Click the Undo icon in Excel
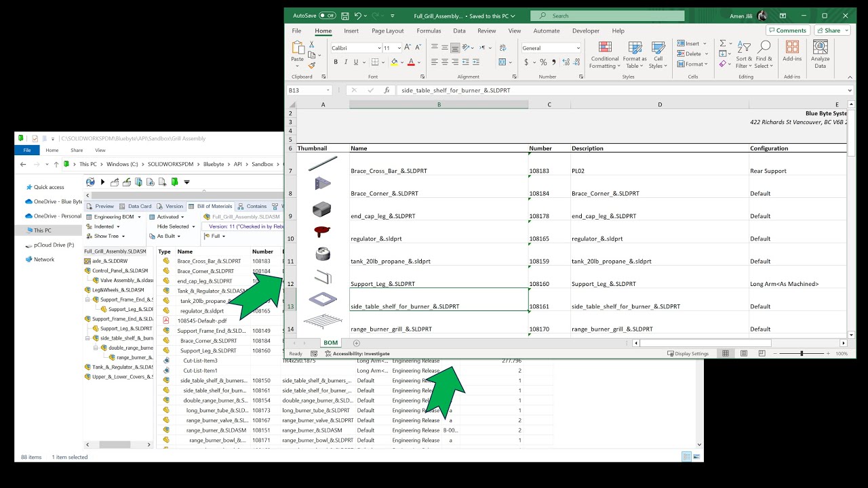The image size is (868, 488). 359,16
